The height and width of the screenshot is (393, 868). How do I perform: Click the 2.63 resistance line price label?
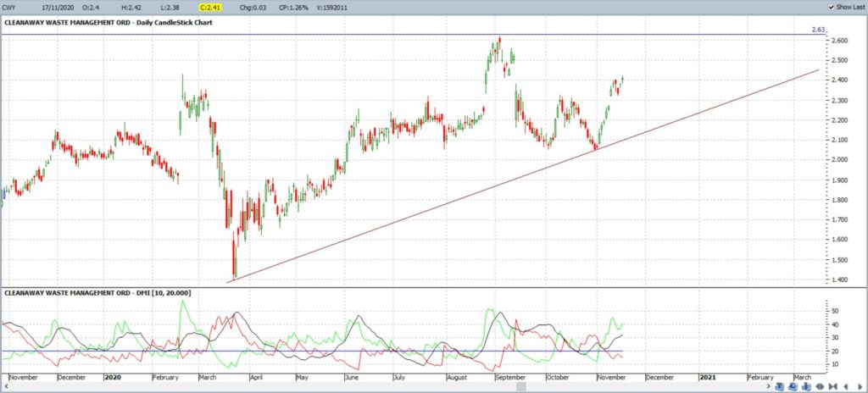point(818,30)
